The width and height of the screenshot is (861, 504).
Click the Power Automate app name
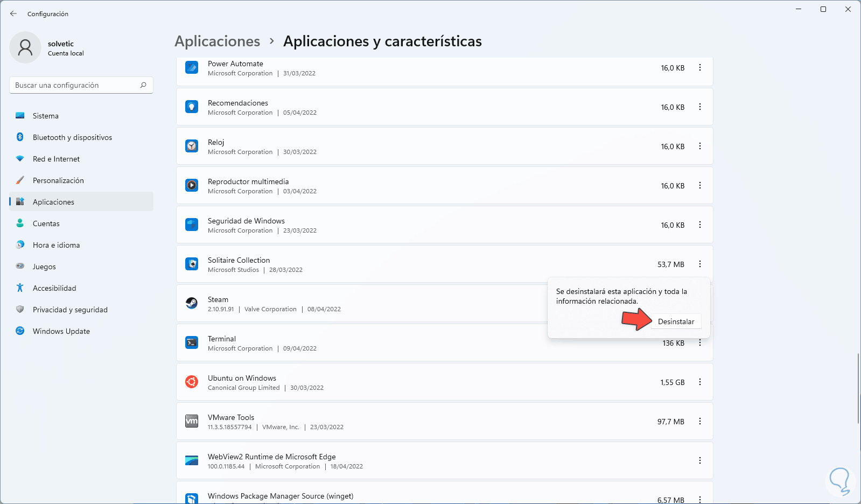(235, 64)
